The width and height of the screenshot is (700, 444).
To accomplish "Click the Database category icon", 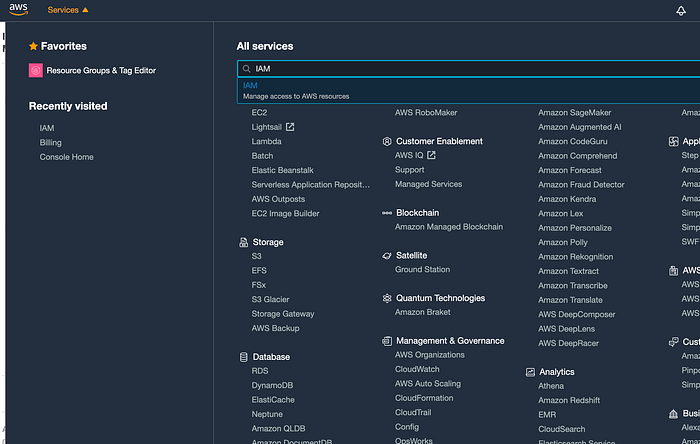I will [x=243, y=357].
